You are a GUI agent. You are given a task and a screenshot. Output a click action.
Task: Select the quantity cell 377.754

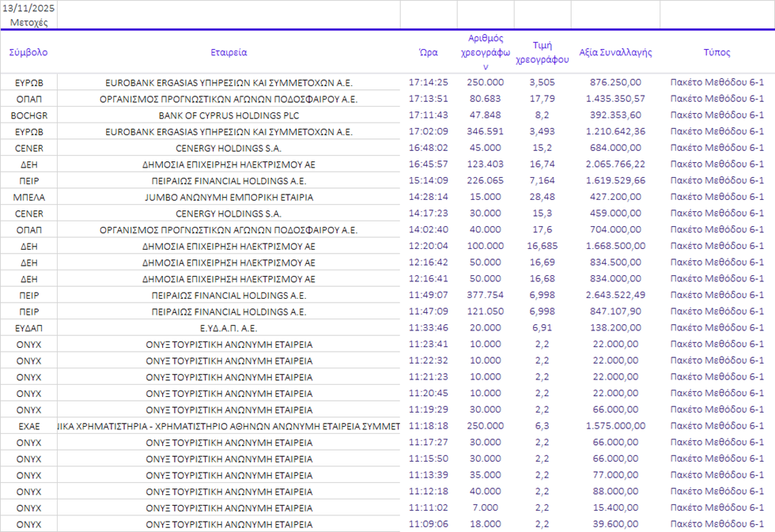pyautogui.click(x=486, y=295)
